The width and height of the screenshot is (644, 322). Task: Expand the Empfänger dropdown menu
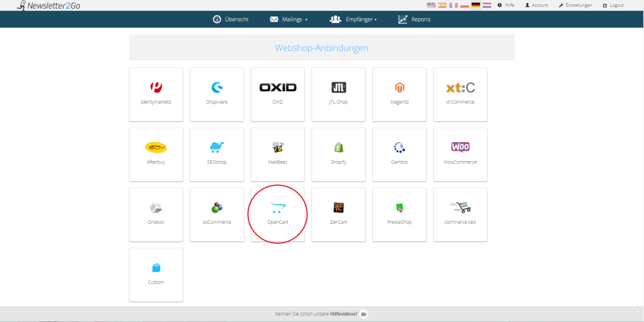pyautogui.click(x=353, y=19)
